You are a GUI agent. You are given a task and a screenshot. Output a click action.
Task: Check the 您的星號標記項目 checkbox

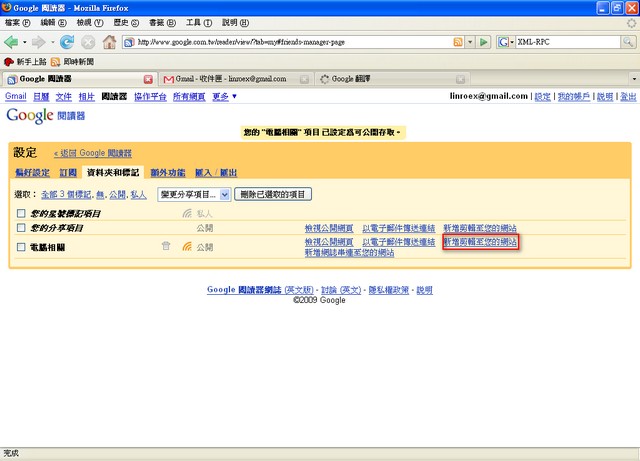[21, 213]
